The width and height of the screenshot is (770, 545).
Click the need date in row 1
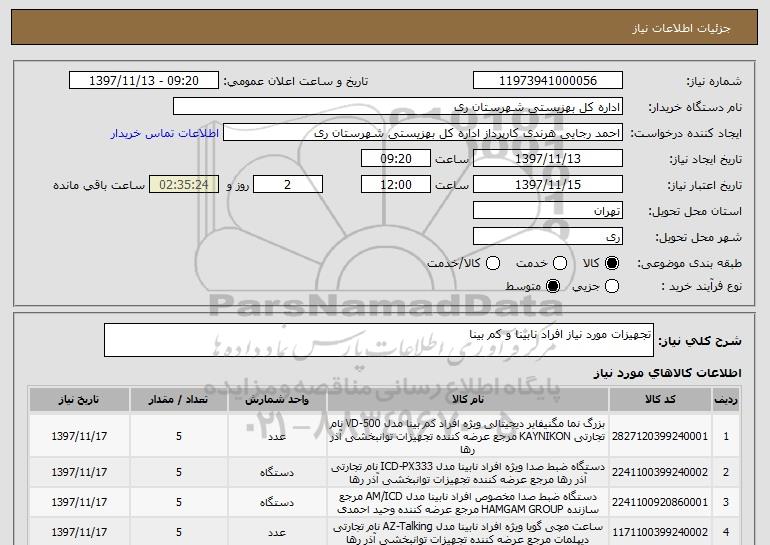(x=79, y=436)
